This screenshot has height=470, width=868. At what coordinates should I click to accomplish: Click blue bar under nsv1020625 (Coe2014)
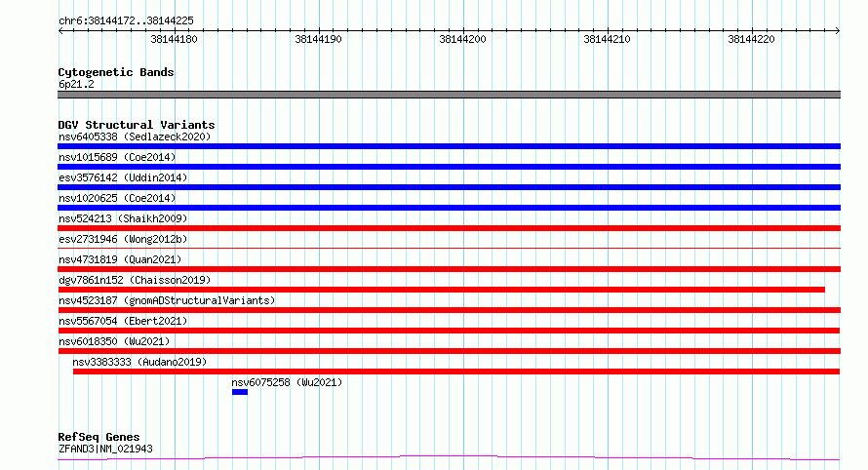coord(449,208)
